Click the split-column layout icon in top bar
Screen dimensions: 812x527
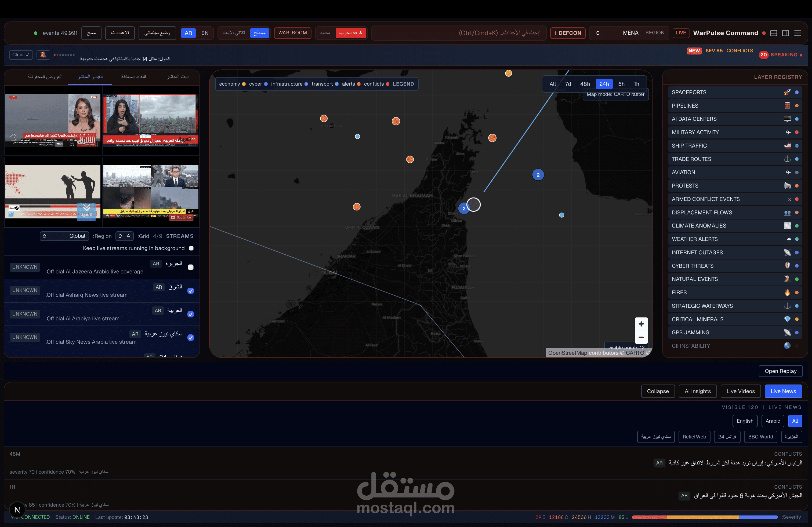point(785,33)
